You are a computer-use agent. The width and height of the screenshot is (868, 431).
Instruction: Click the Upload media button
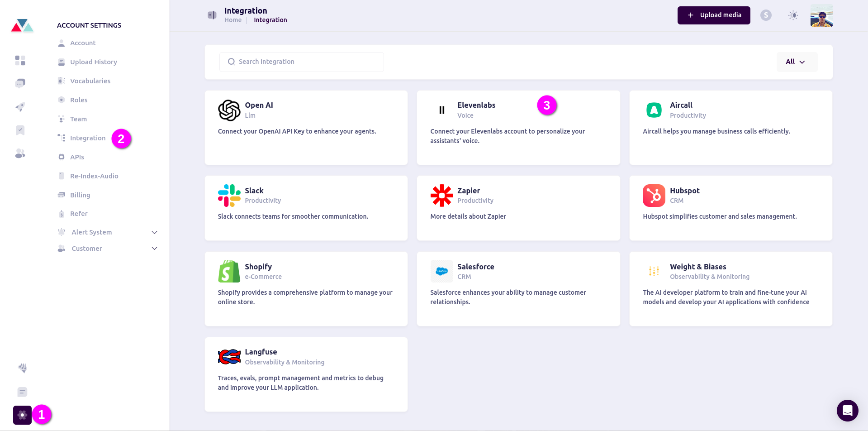pos(714,15)
